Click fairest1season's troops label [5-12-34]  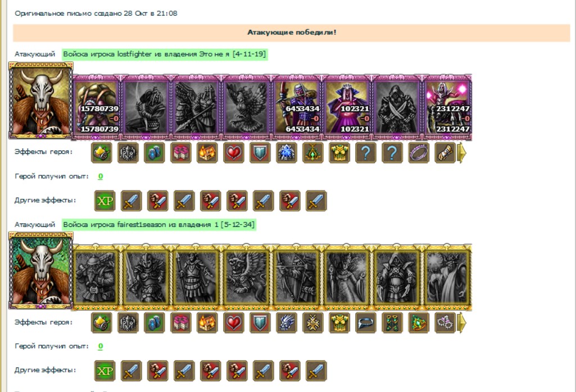[158, 224]
